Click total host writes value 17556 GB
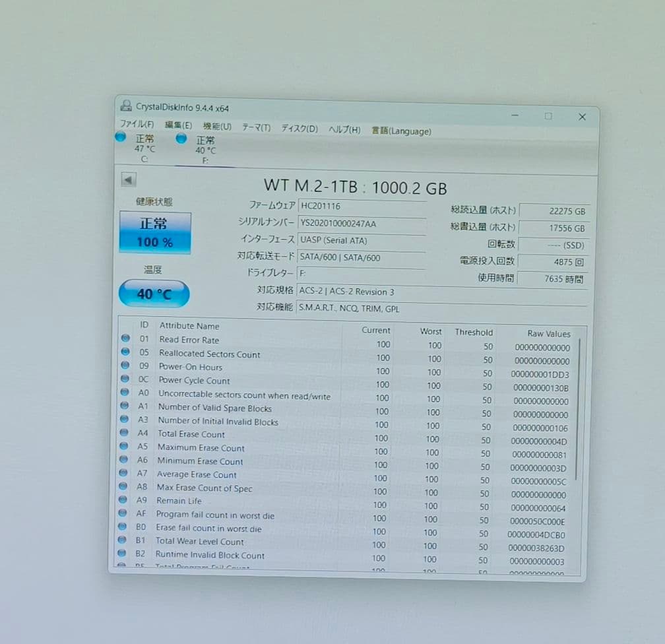This screenshot has width=665, height=644. [553, 228]
